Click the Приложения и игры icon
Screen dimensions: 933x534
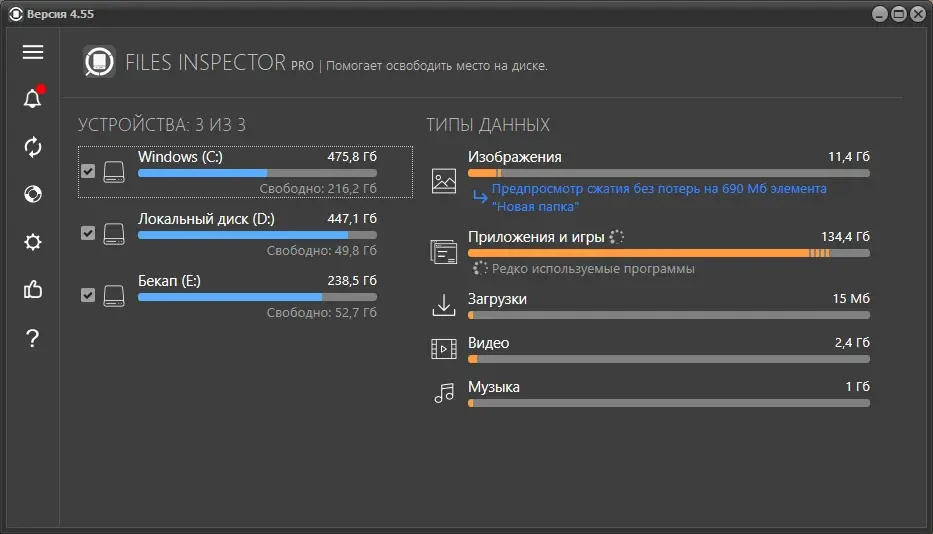[x=444, y=252]
